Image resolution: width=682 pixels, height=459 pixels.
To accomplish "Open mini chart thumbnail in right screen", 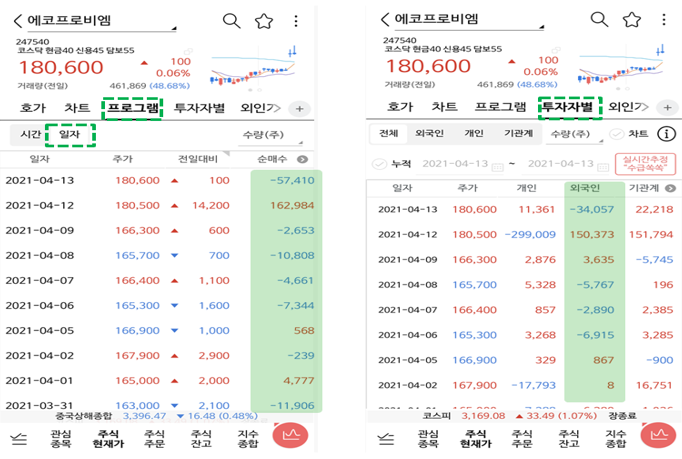I will [x=621, y=67].
